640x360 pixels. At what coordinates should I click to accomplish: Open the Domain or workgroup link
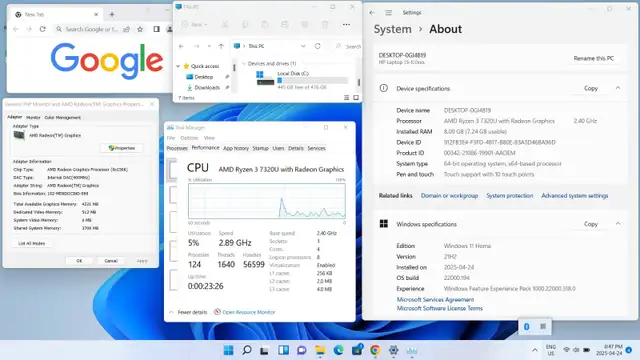click(x=449, y=196)
